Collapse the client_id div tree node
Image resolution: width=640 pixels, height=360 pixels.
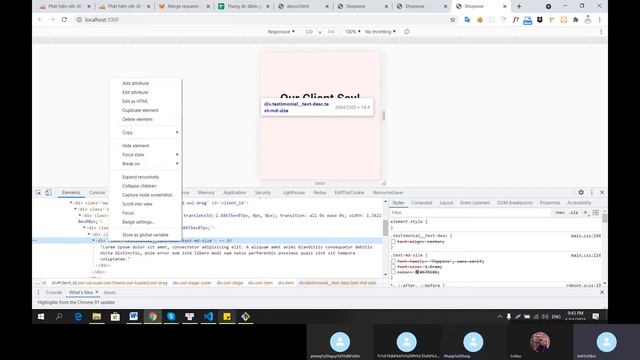pos(70,203)
